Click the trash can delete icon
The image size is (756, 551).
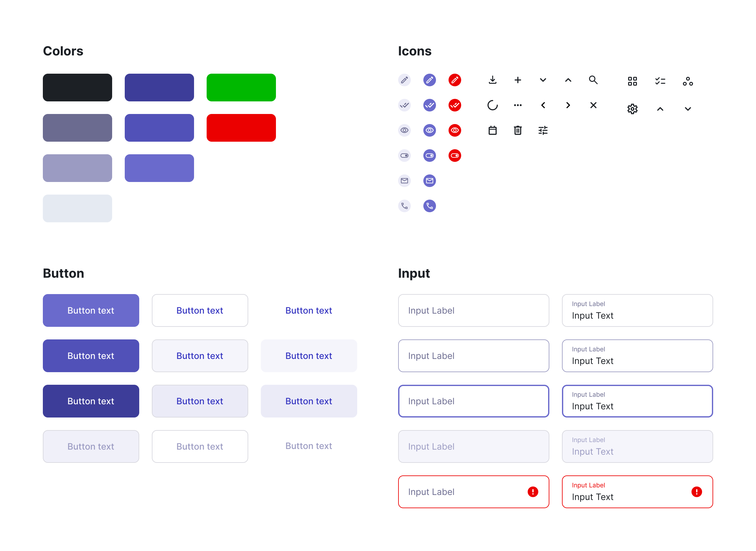518,130
